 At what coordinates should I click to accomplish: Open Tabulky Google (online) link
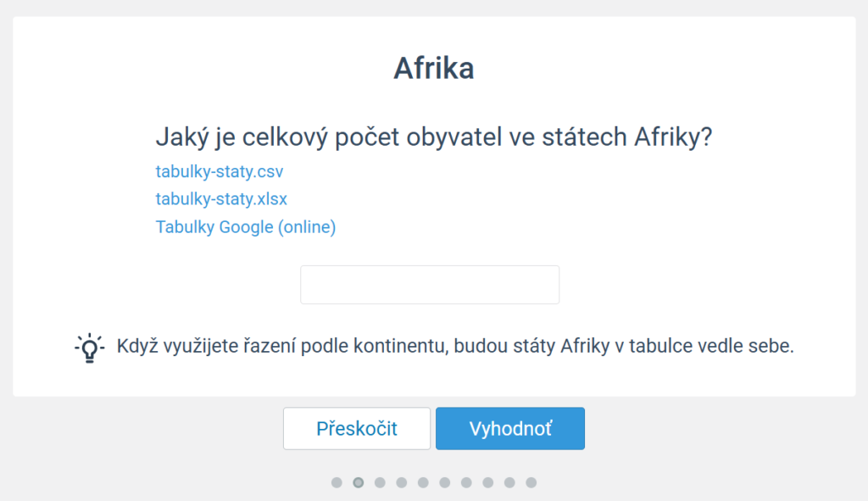pos(246,227)
